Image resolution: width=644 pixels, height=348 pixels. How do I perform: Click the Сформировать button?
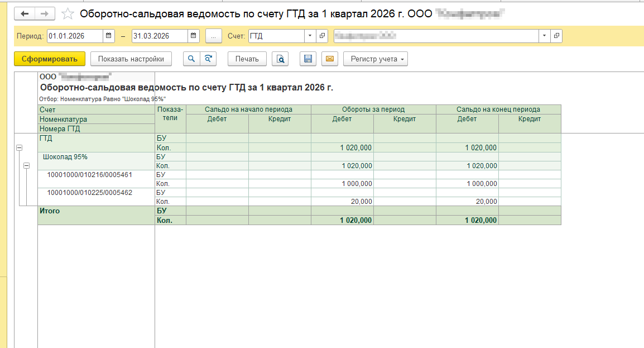50,59
